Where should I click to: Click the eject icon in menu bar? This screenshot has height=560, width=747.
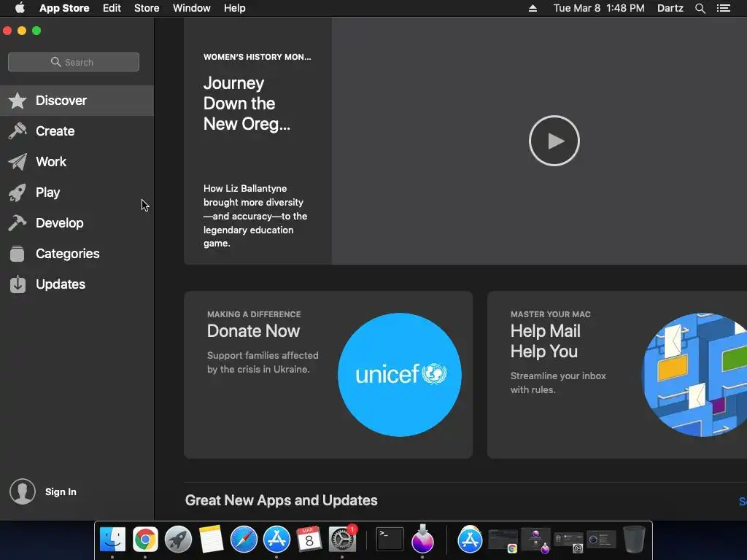click(x=533, y=8)
